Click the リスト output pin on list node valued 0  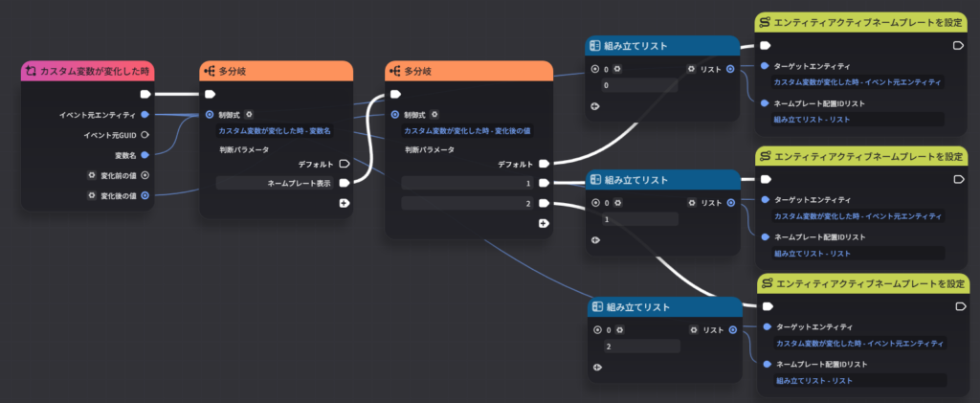click(x=730, y=69)
